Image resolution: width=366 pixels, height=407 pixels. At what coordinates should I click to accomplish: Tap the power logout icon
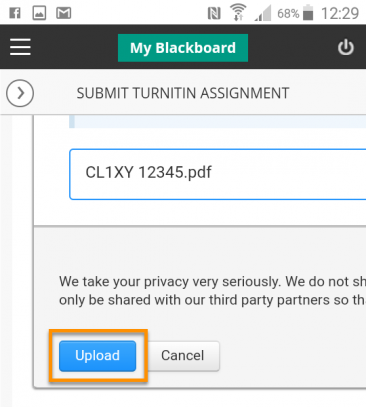coord(346,47)
